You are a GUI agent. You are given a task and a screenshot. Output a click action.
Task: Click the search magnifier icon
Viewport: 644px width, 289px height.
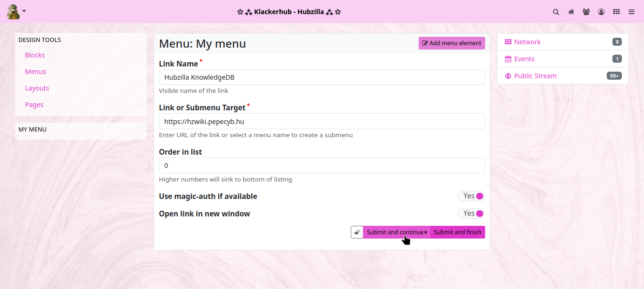(556, 12)
